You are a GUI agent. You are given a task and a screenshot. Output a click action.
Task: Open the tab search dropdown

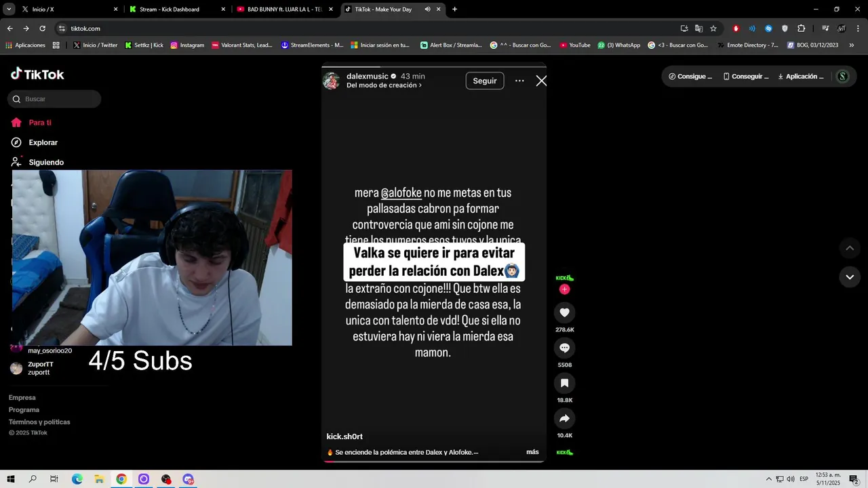point(9,9)
